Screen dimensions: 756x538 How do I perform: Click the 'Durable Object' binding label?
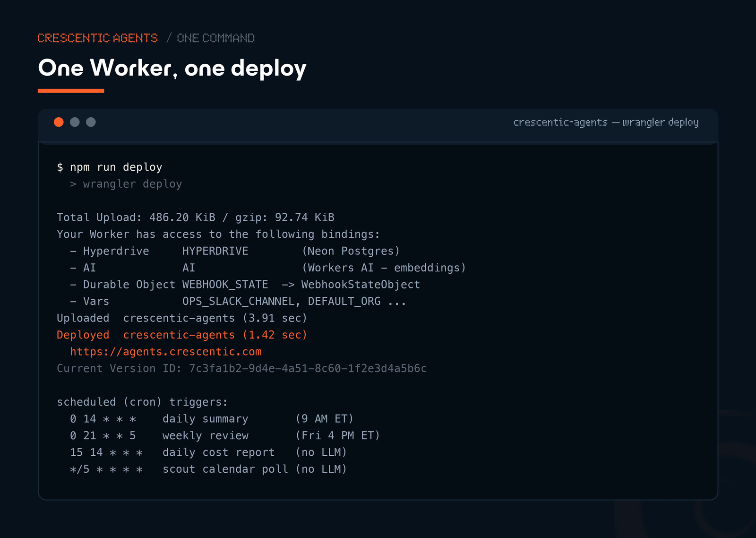pos(129,285)
